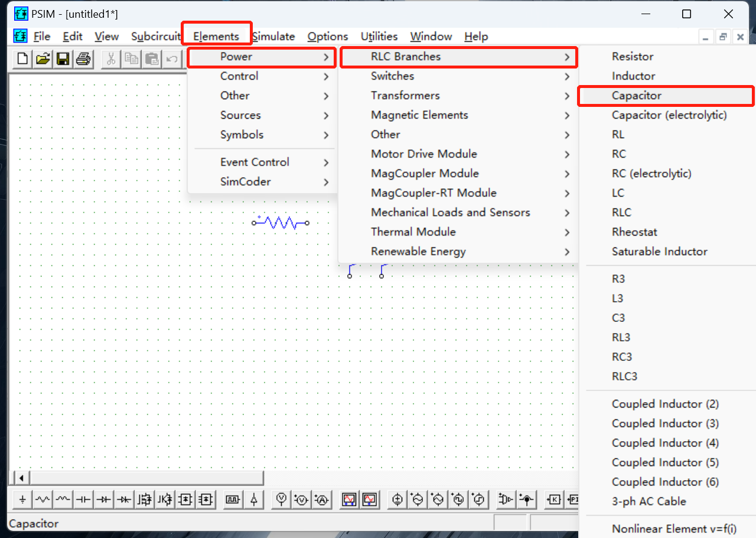
Task: Click the Print toolbar icon
Action: pos(83,58)
